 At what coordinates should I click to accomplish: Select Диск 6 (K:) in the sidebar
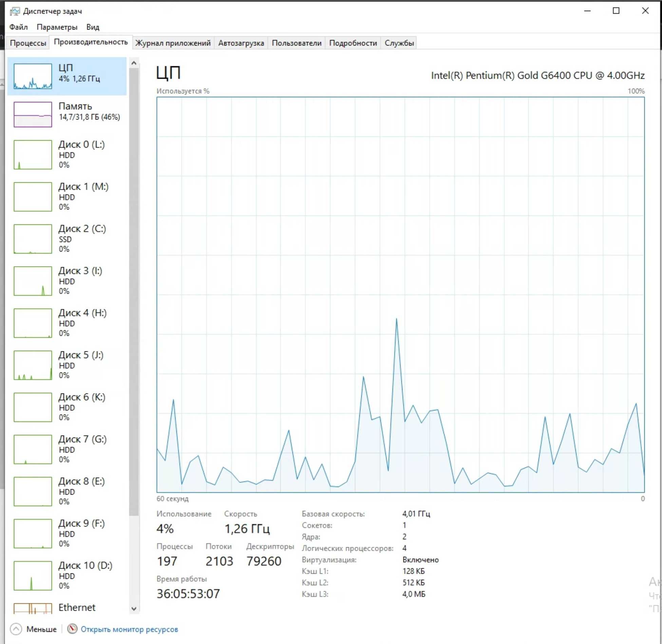point(67,407)
